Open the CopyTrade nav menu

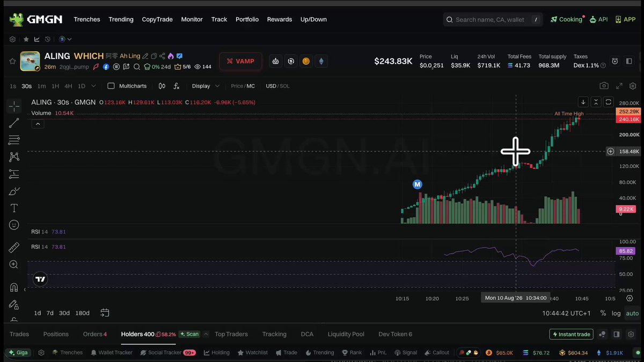(x=157, y=19)
